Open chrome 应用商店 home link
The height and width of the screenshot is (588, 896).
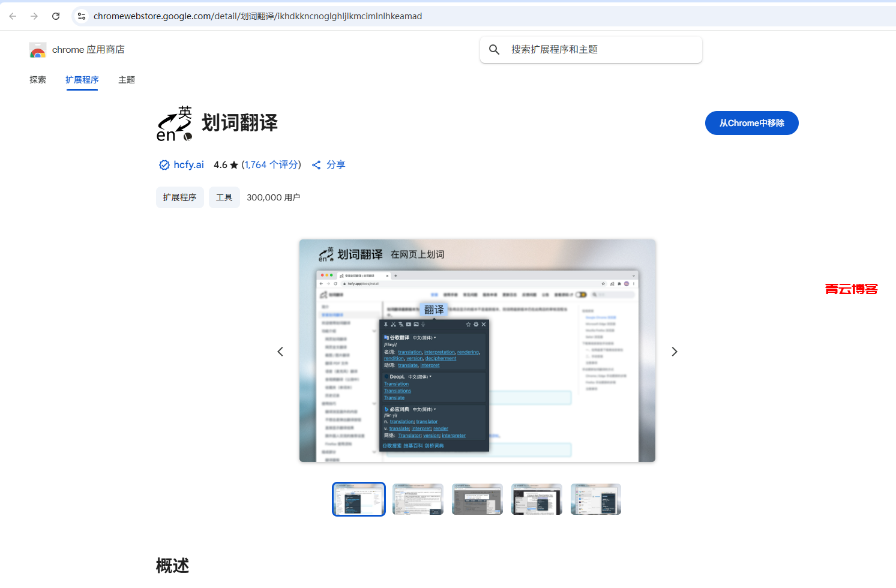(88, 50)
